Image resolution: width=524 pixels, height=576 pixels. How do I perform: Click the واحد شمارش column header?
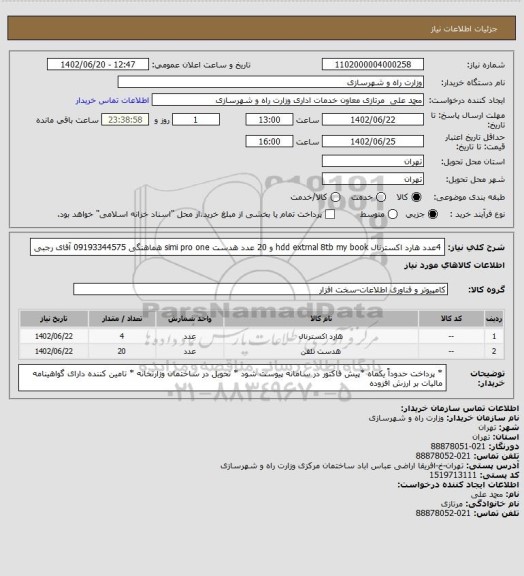click(190, 319)
